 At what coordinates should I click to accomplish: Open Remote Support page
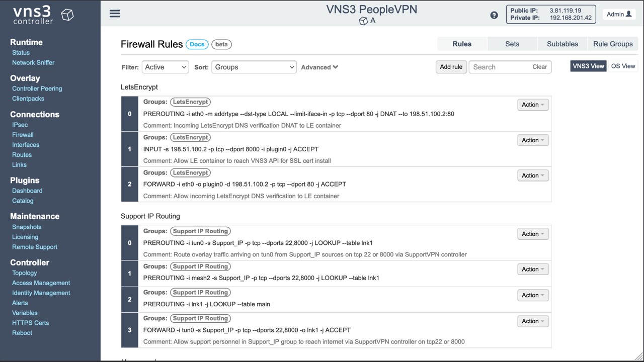(35, 247)
